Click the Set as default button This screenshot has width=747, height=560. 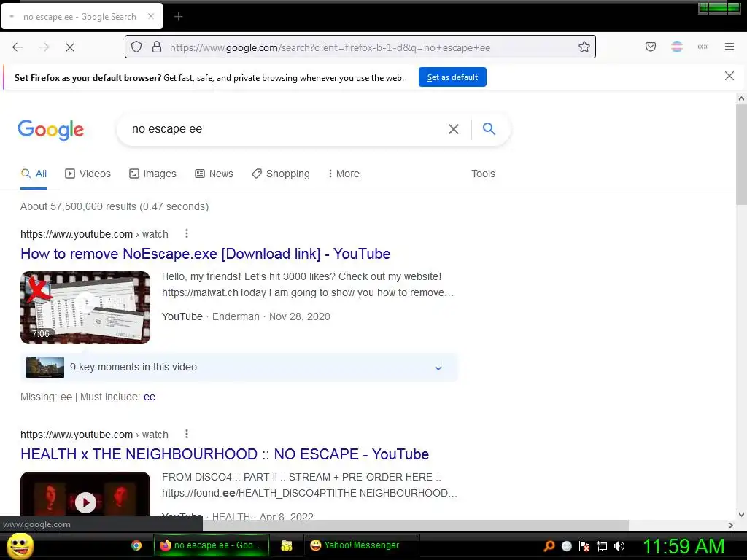point(452,77)
